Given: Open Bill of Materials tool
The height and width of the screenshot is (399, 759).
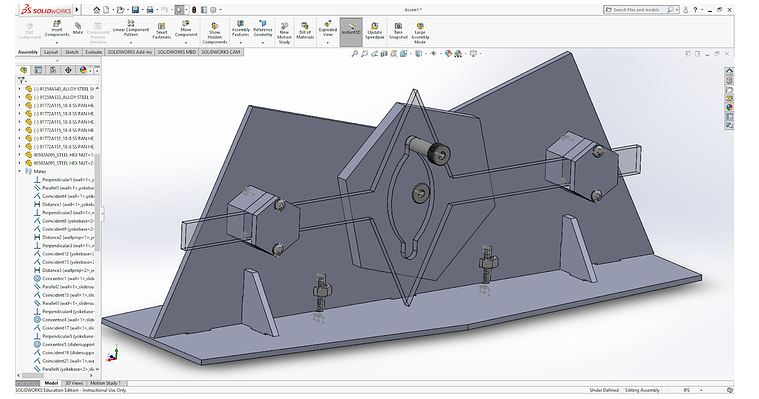Looking at the screenshot, I should click(304, 31).
